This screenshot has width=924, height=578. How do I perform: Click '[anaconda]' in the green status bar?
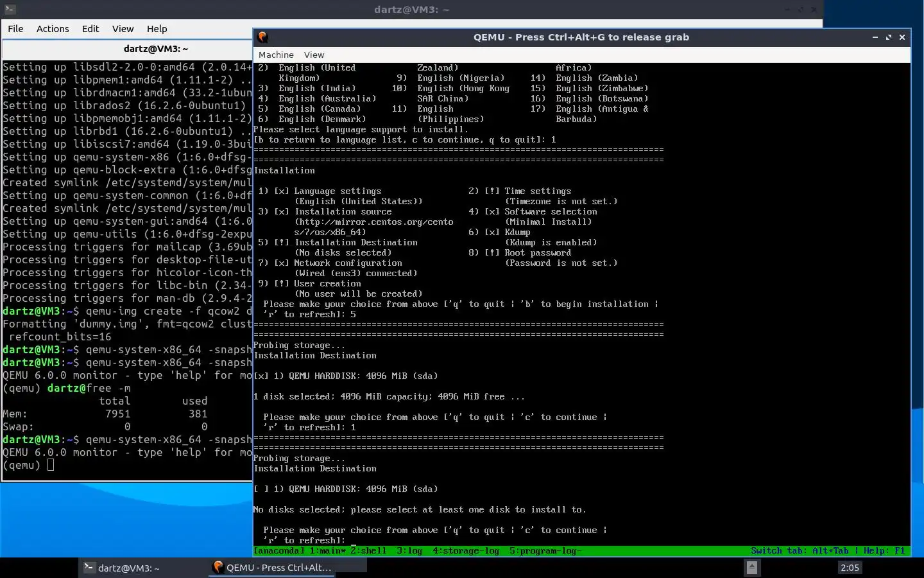tap(279, 551)
